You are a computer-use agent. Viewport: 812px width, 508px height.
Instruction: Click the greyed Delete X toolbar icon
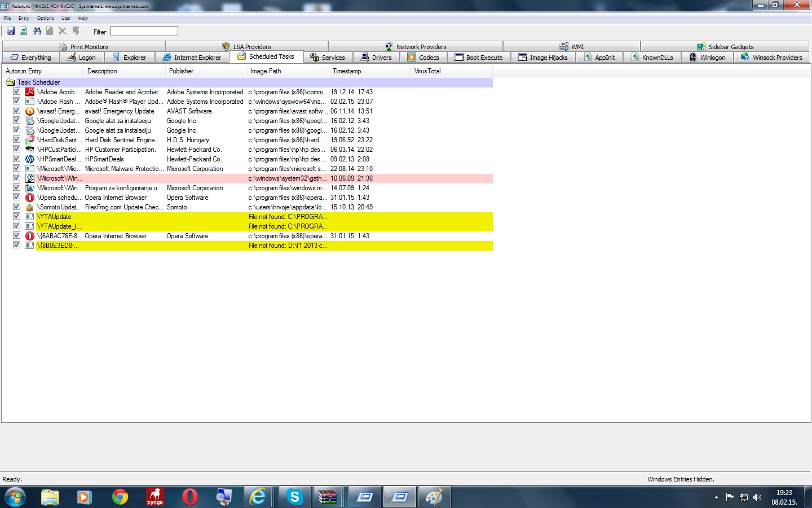[x=63, y=31]
